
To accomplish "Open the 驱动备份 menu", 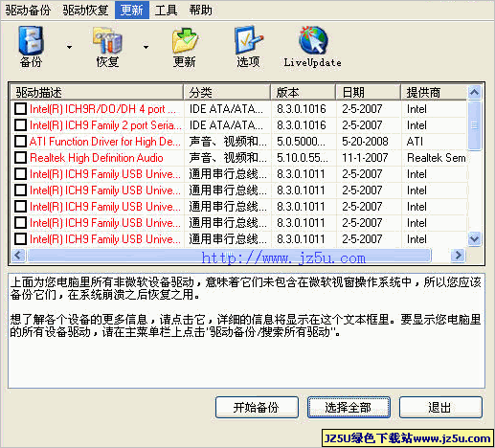I will [x=28, y=11].
